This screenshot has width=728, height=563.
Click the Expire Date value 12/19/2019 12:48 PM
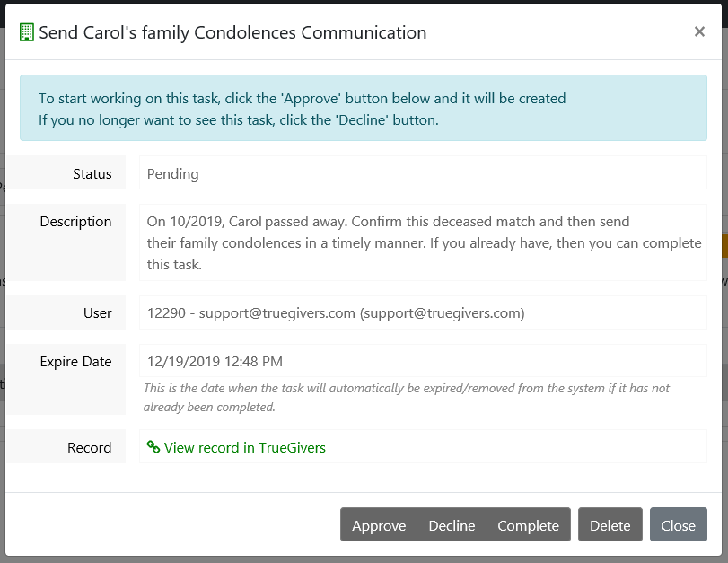(215, 362)
